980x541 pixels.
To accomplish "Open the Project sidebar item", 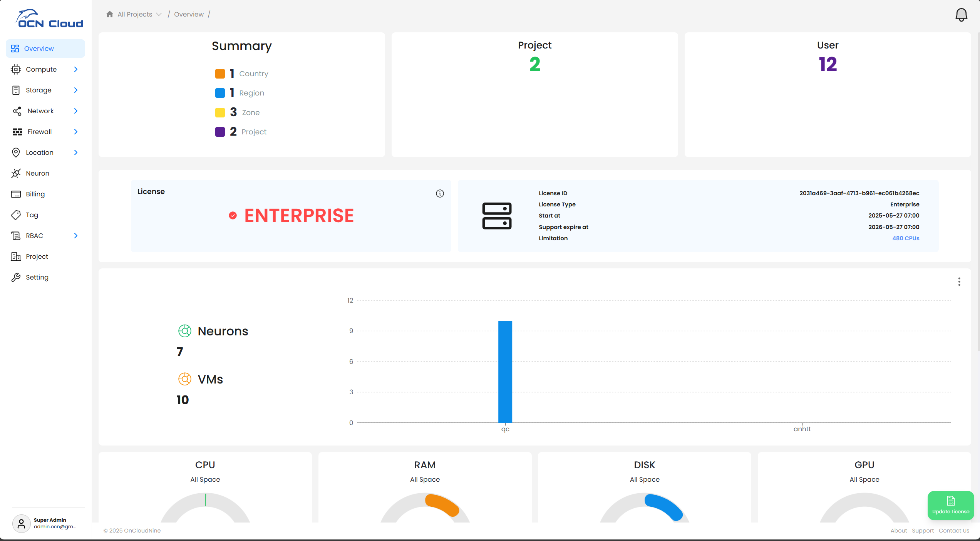I will coord(37,256).
